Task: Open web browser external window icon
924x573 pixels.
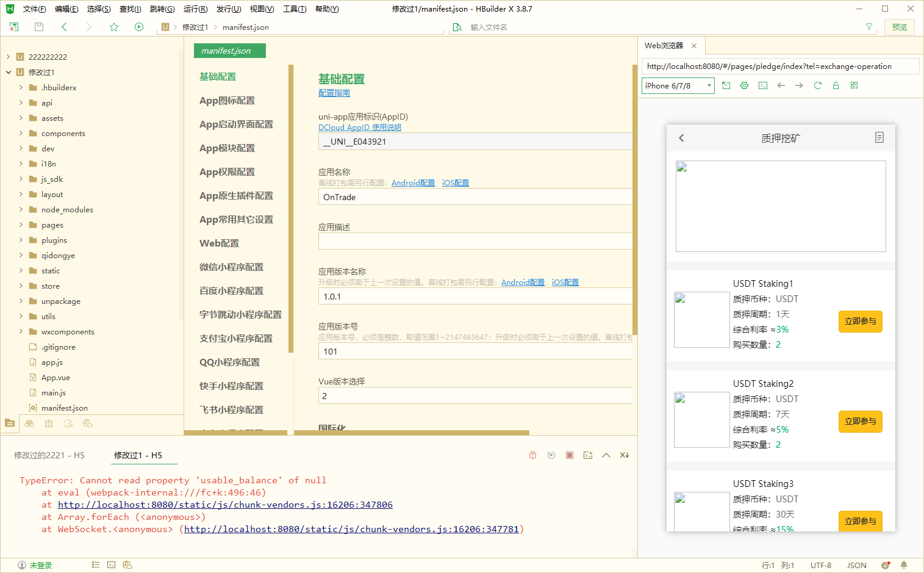Action: click(x=726, y=85)
